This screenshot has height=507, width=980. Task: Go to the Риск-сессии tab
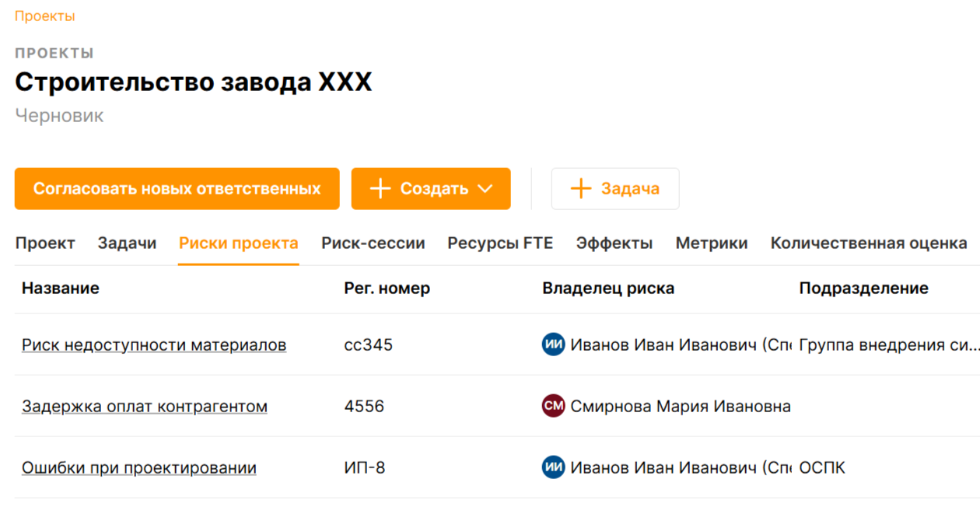[373, 243]
